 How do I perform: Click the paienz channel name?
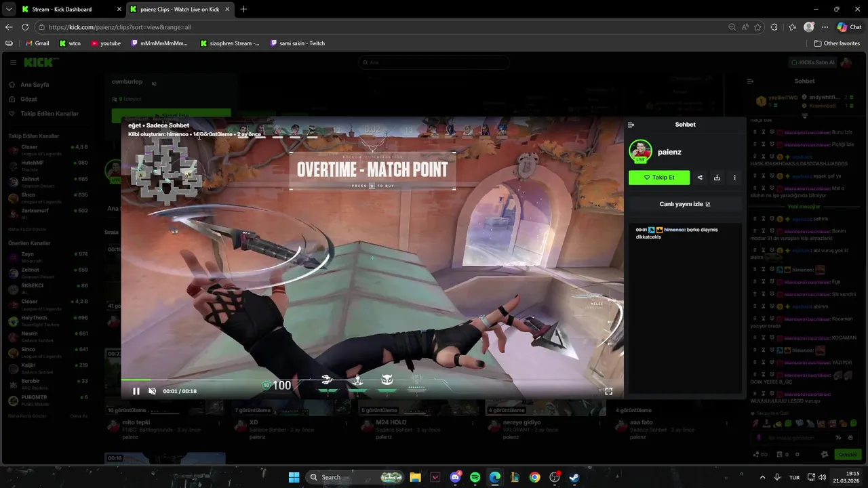tap(669, 152)
